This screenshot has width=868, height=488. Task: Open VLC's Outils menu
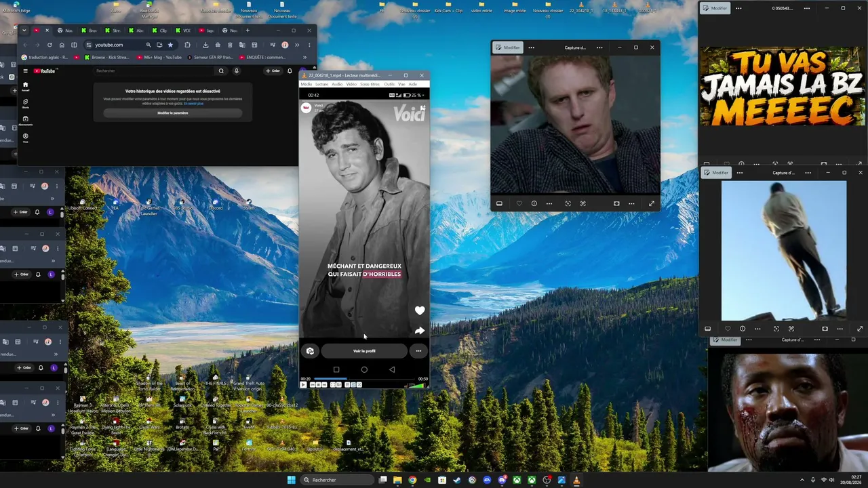coord(389,84)
